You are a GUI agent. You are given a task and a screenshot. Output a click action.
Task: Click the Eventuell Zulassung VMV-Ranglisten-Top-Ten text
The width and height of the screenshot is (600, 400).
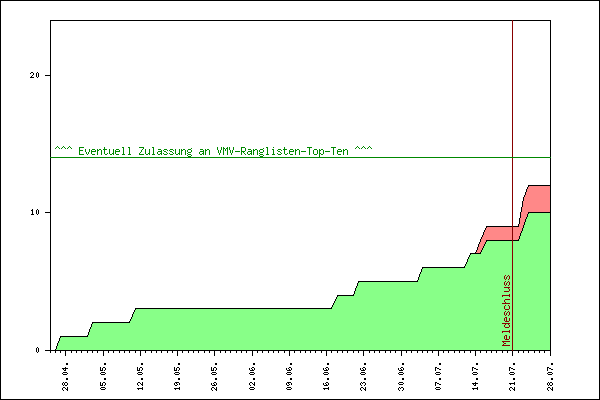click(213, 151)
